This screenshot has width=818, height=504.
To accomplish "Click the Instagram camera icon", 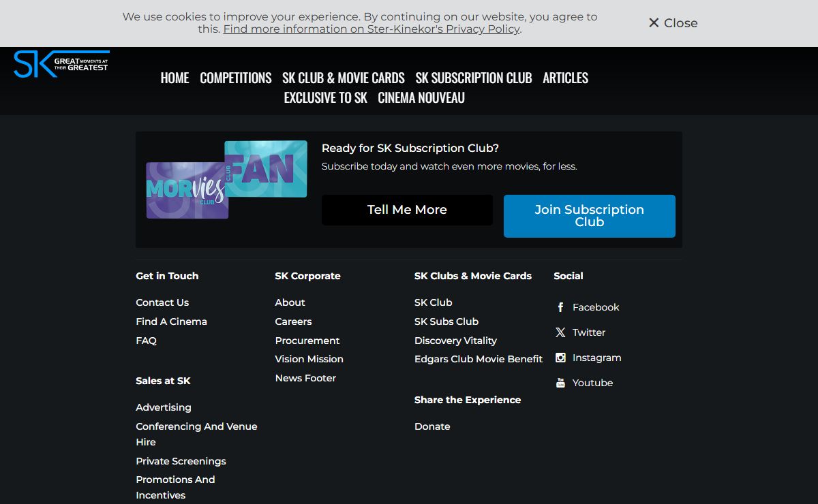I will tap(560, 358).
